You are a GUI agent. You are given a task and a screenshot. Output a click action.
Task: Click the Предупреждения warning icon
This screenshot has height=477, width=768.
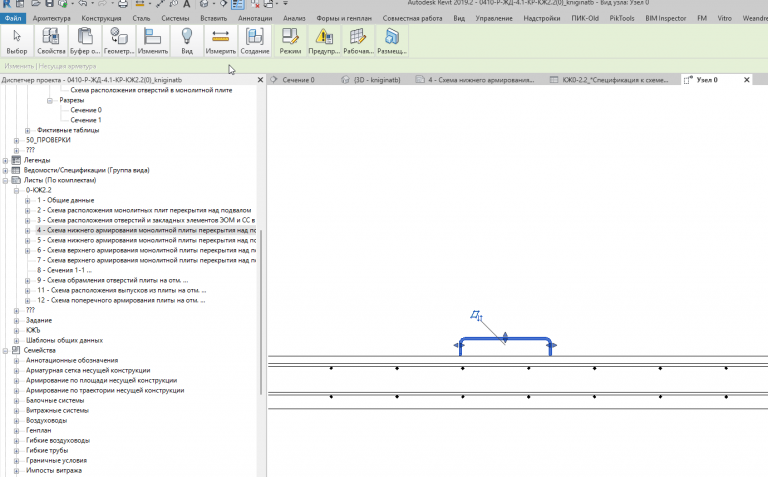click(x=324, y=41)
